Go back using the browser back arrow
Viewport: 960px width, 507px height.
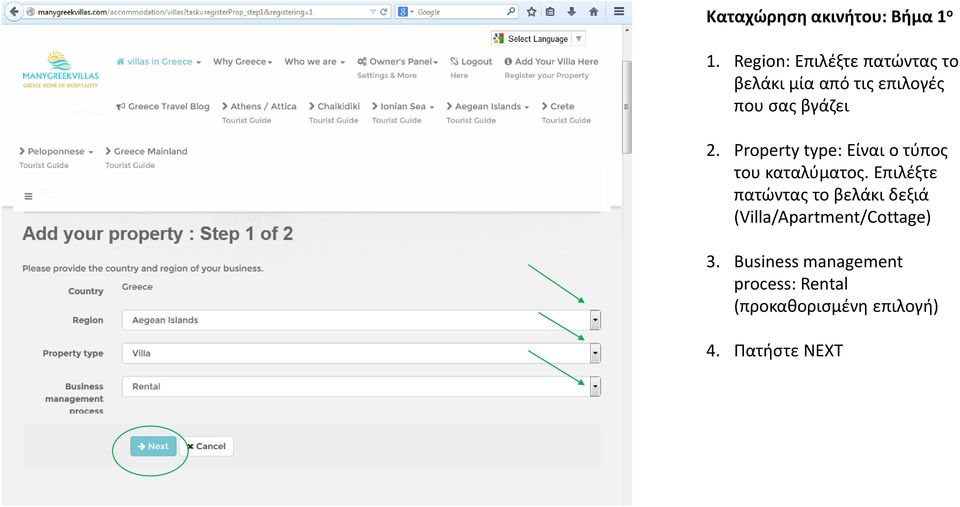[13, 12]
